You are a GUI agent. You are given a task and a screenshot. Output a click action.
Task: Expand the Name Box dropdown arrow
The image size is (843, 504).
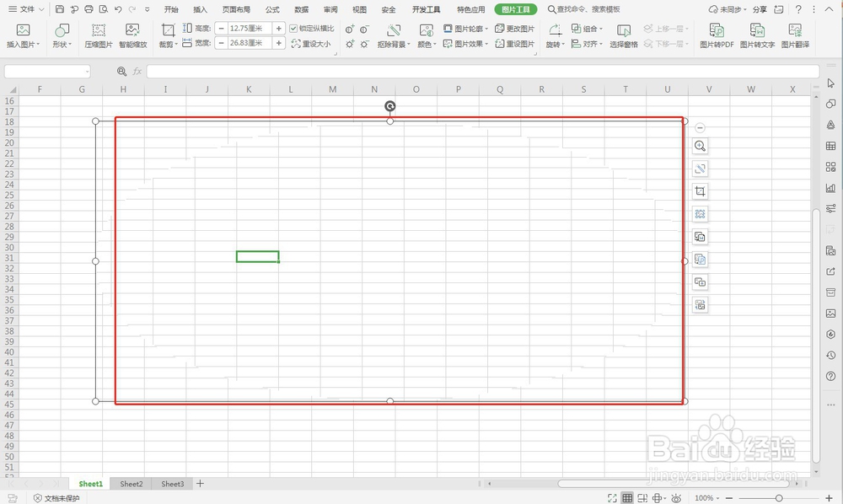point(87,72)
